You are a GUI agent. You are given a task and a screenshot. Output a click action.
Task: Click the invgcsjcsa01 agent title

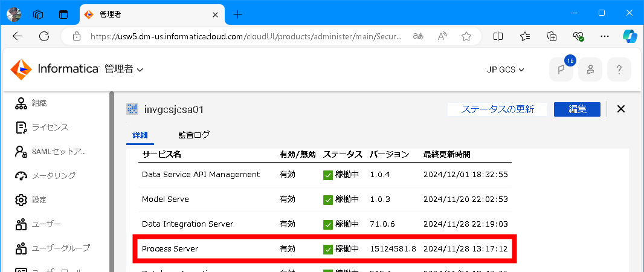(x=174, y=109)
